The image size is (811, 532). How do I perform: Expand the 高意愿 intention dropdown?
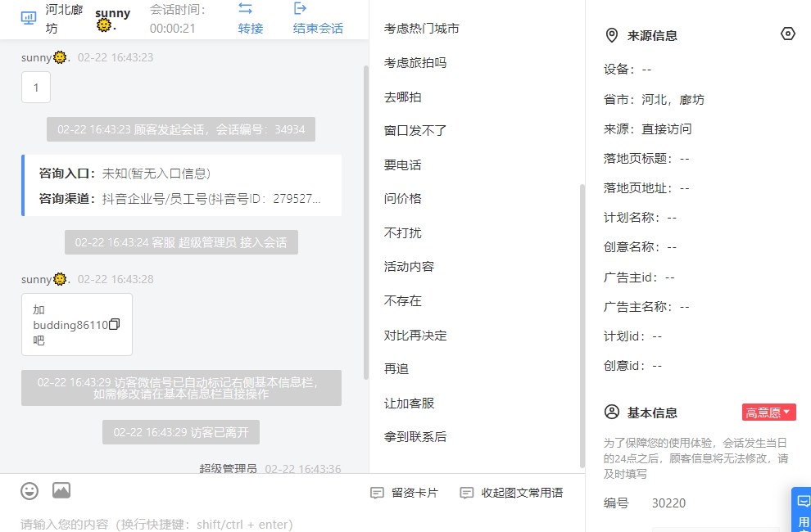768,412
